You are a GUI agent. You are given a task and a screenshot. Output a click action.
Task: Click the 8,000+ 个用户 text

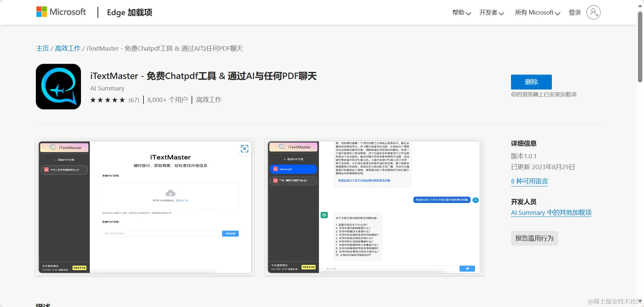click(167, 100)
